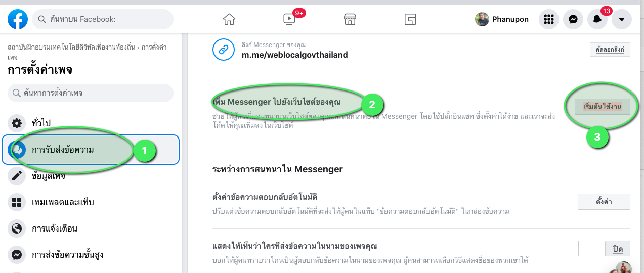Expand the account dropdown arrow

click(622, 19)
